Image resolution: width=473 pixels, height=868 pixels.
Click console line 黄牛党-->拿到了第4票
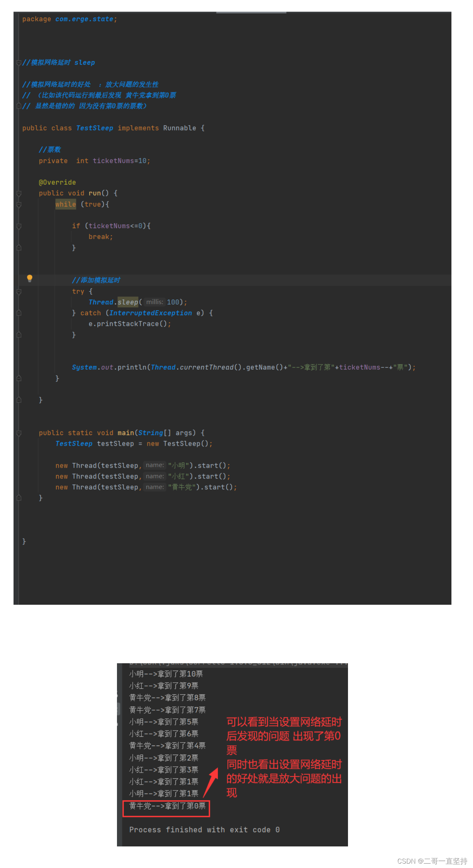click(167, 746)
